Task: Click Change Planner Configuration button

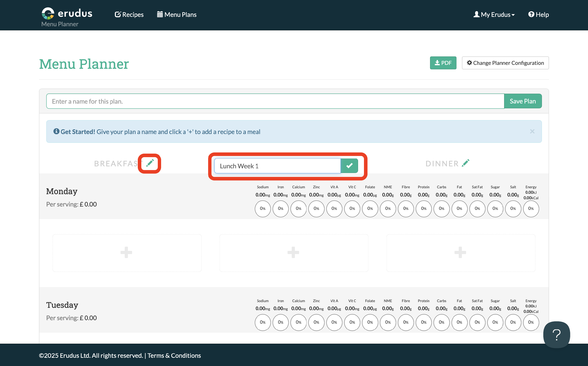Action: [x=505, y=63]
